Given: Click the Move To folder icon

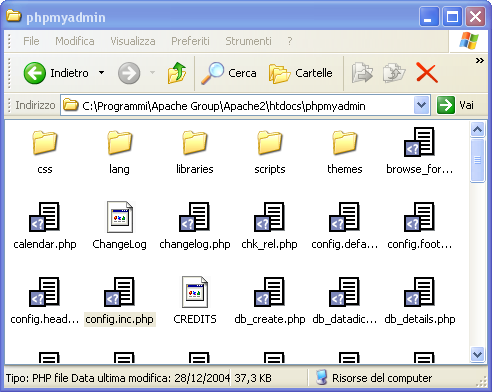Looking at the screenshot, I should point(362,73).
